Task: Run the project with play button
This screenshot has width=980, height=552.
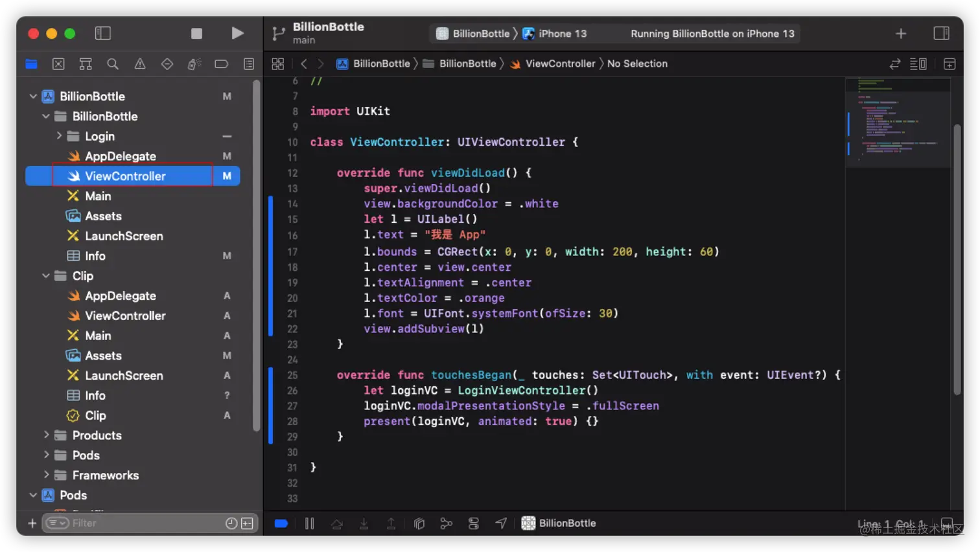Action: pyautogui.click(x=237, y=33)
